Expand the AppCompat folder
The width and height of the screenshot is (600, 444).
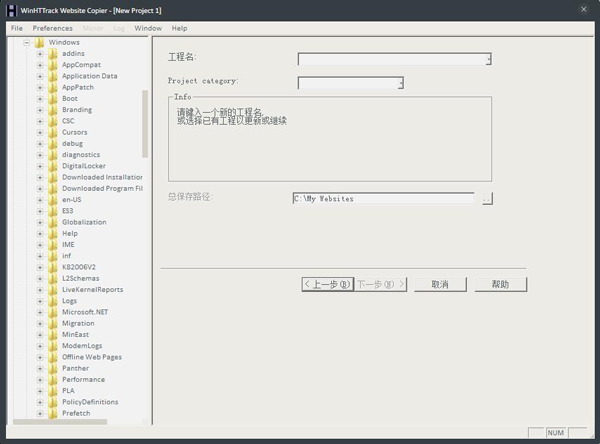click(x=40, y=65)
